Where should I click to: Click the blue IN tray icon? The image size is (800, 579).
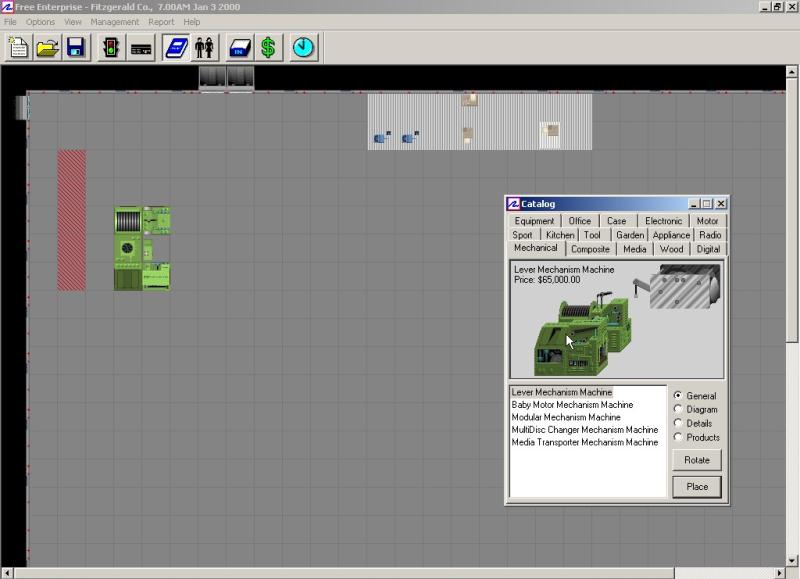click(x=240, y=47)
